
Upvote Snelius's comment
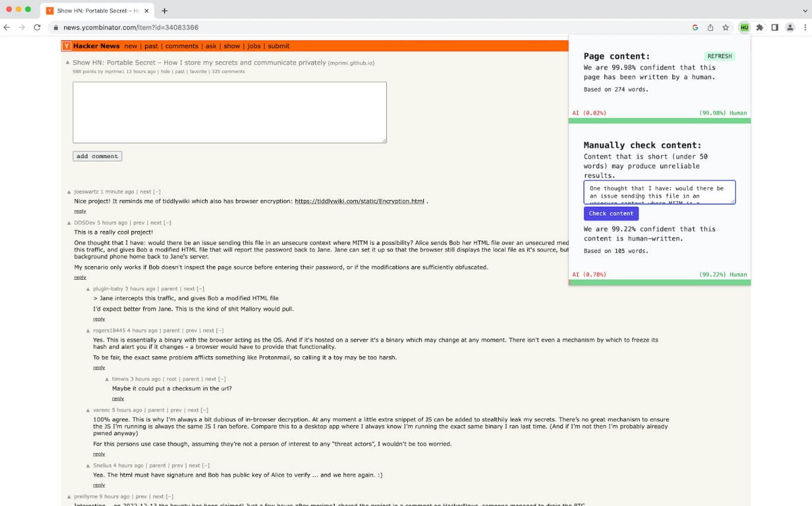click(x=89, y=466)
